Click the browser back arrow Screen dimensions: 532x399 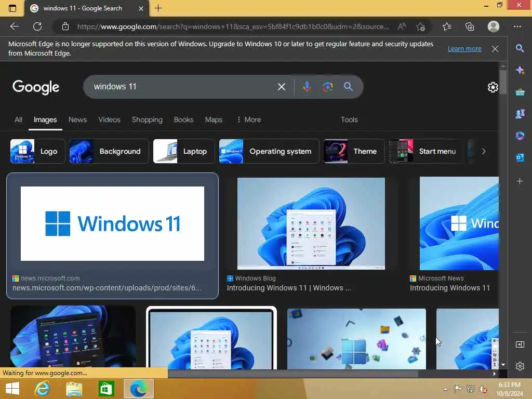coord(14,26)
